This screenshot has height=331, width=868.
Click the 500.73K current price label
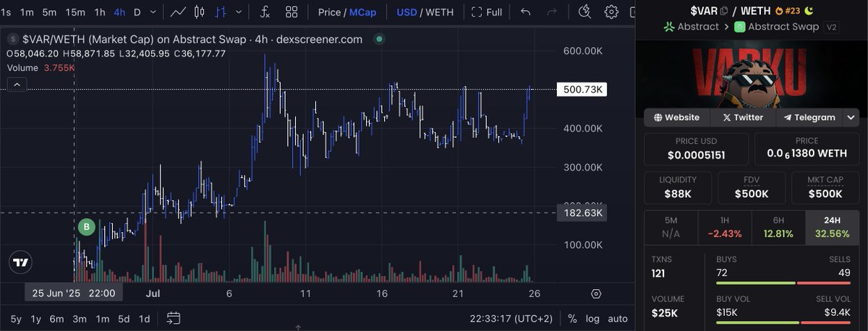tap(582, 89)
